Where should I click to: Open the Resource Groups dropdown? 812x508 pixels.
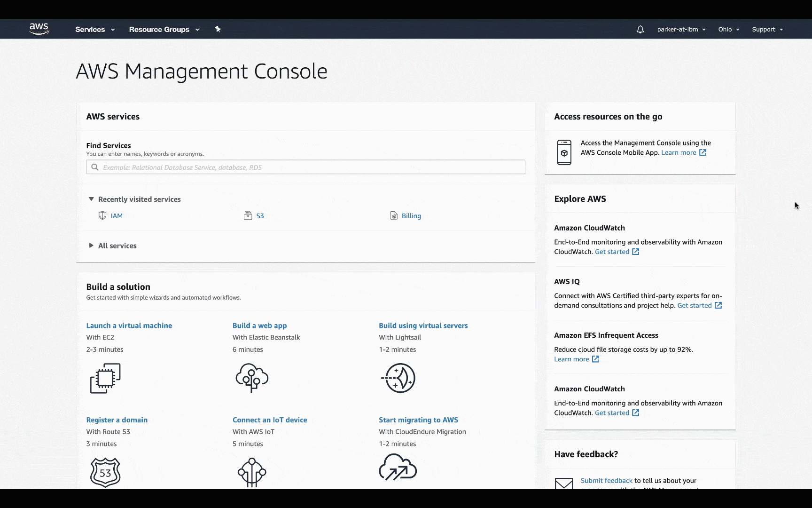click(164, 29)
